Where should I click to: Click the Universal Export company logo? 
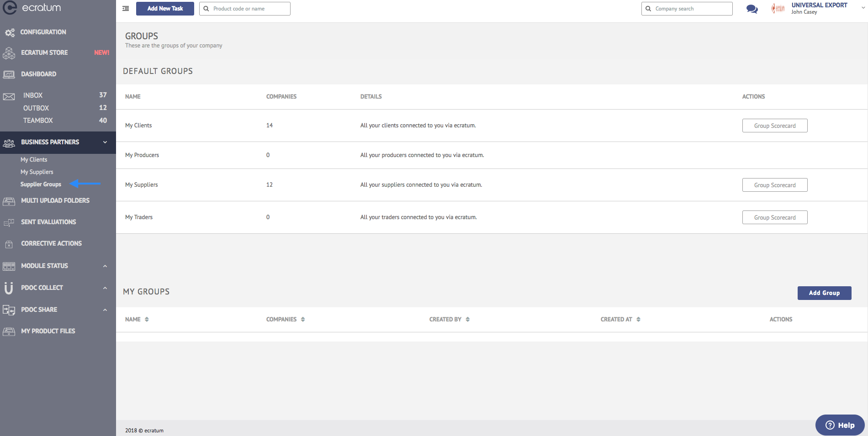tap(778, 8)
